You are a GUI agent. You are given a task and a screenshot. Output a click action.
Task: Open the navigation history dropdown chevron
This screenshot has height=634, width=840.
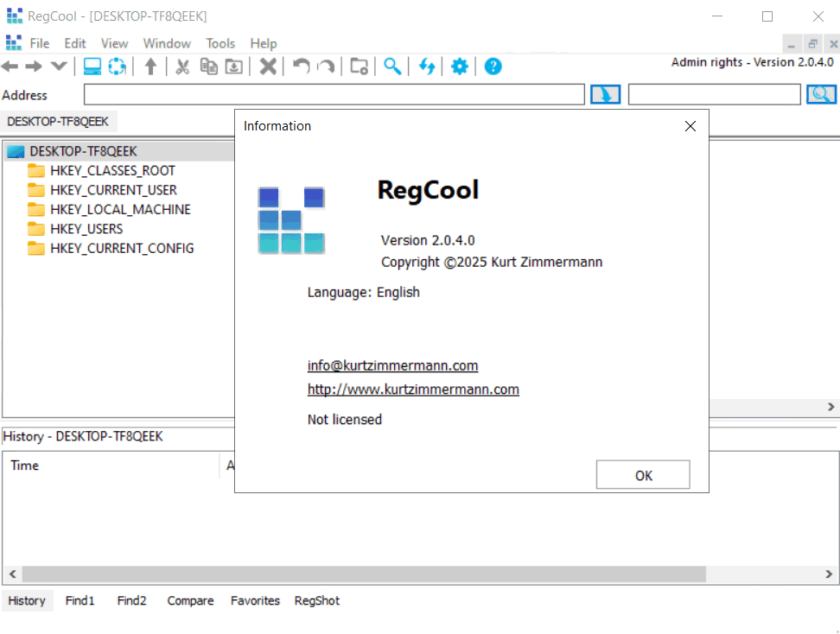coord(59,67)
